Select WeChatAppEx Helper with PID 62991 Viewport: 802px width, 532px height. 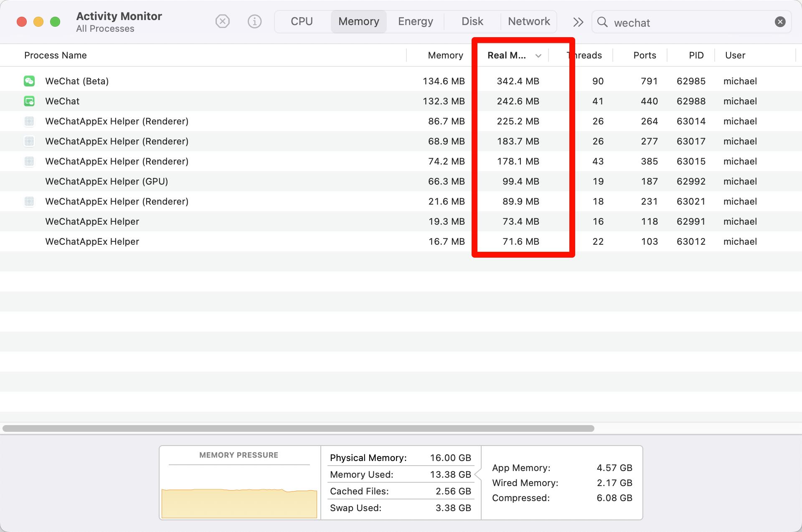401,221
